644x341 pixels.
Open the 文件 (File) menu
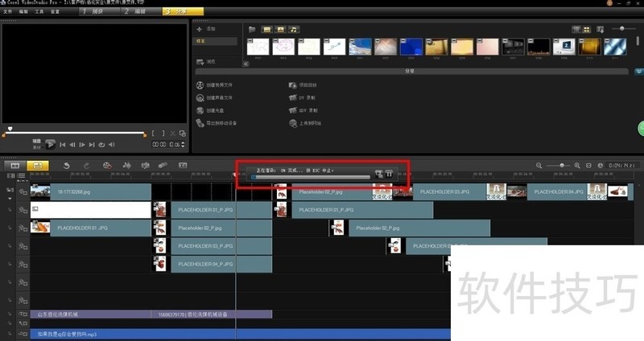[6, 12]
